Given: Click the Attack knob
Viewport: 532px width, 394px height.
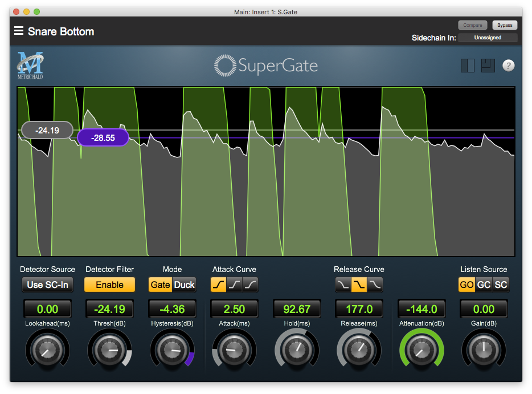Looking at the screenshot, I should click(234, 350).
